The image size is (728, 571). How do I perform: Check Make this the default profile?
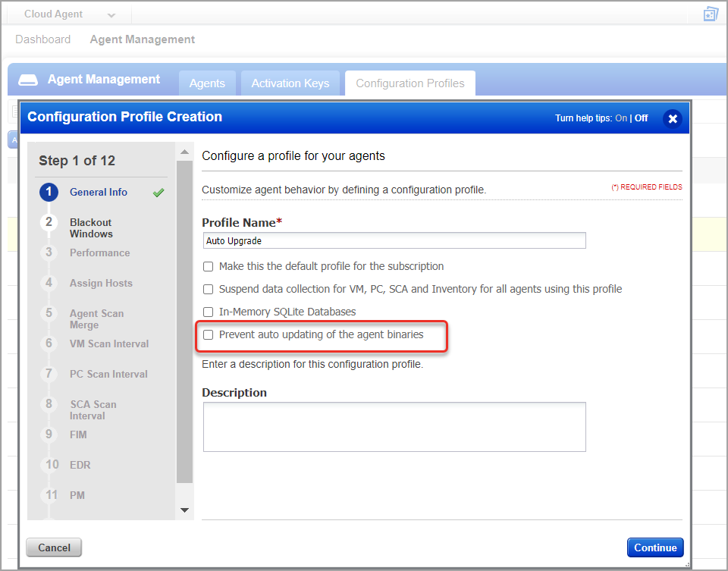(x=208, y=266)
